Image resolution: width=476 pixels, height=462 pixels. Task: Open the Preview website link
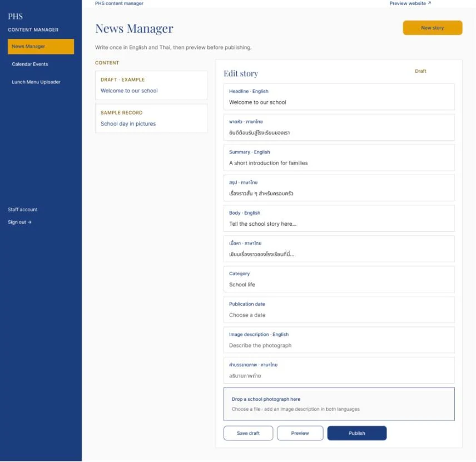[410, 3]
